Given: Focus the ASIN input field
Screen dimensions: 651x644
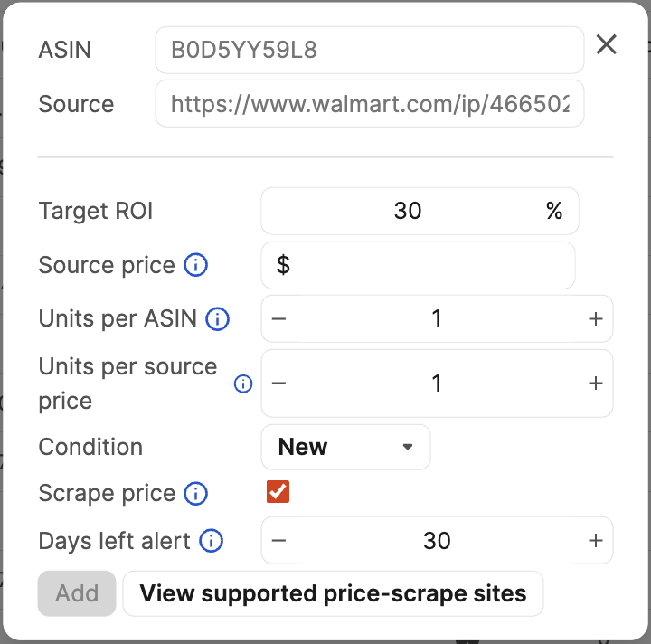Looking at the screenshot, I should 370,50.
